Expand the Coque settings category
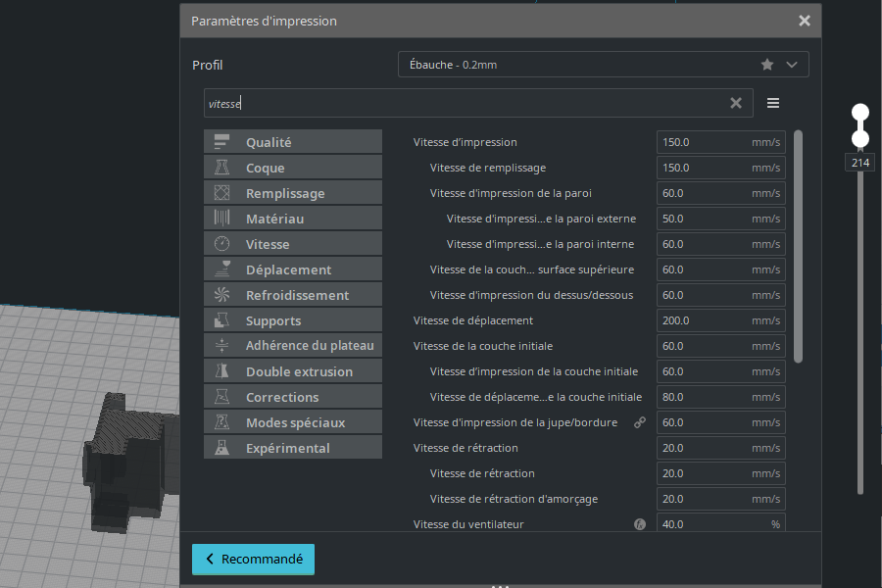The width and height of the screenshot is (882, 588). [292, 168]
